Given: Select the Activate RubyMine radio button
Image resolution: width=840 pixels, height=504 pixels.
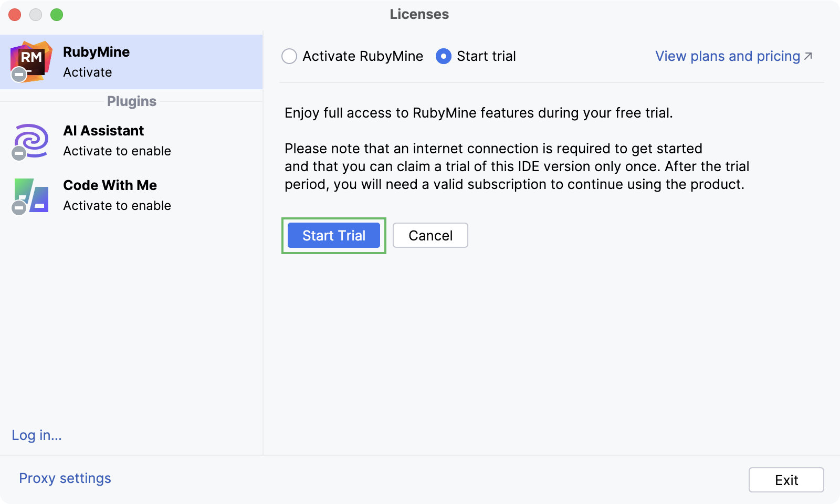Looking at the screenshot, I should point(289,56).
